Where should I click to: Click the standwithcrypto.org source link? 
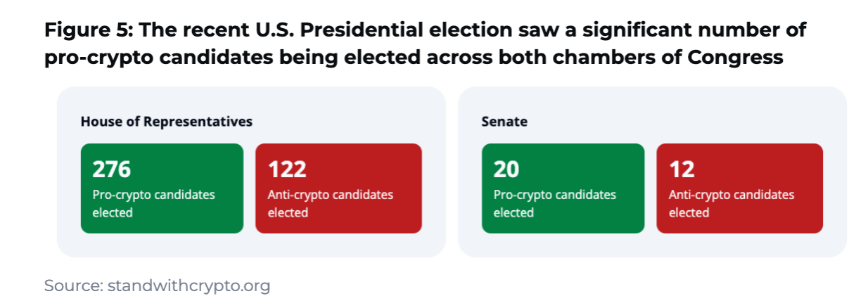[189, 285]
